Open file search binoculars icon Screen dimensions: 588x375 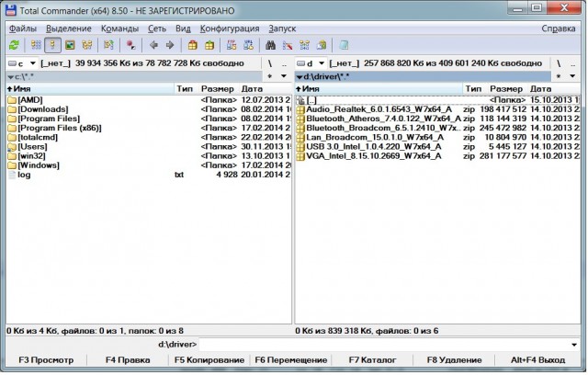270,45
